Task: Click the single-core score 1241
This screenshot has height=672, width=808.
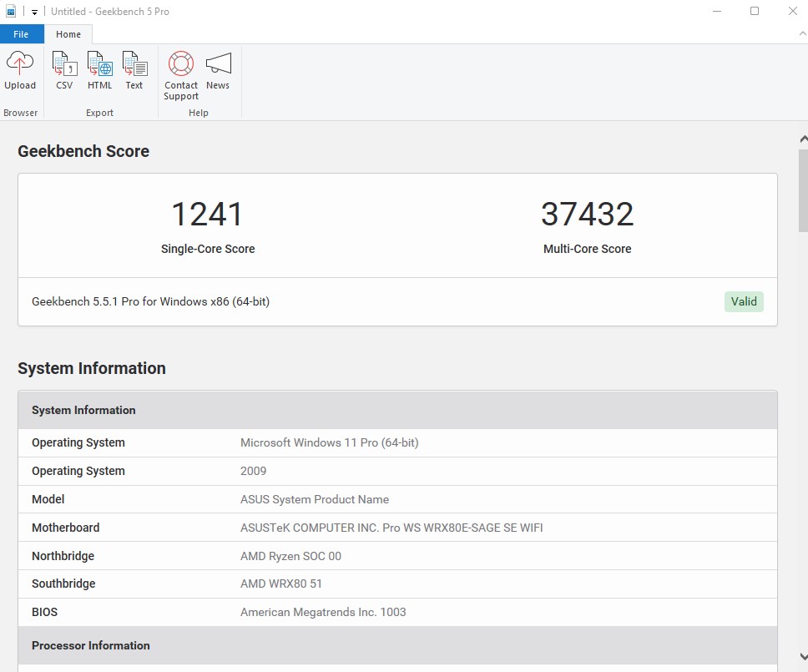Action: (x=207, y=214)
